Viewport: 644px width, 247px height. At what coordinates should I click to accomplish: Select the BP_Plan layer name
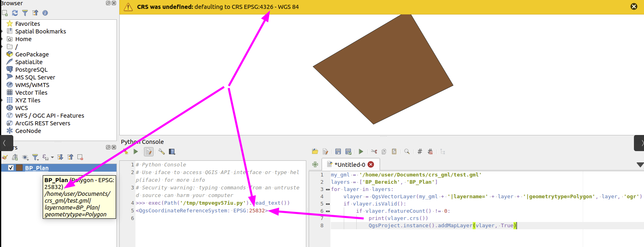[37, 168]
